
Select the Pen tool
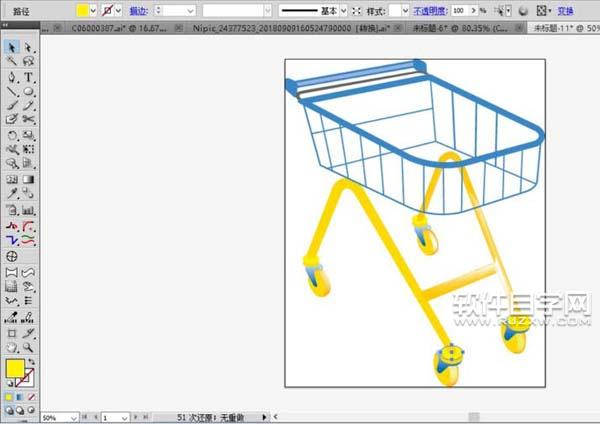12,77
